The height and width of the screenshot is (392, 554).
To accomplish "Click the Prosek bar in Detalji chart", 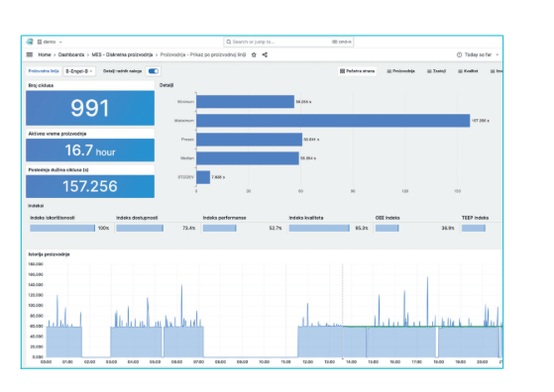I will tap(249, 140).
